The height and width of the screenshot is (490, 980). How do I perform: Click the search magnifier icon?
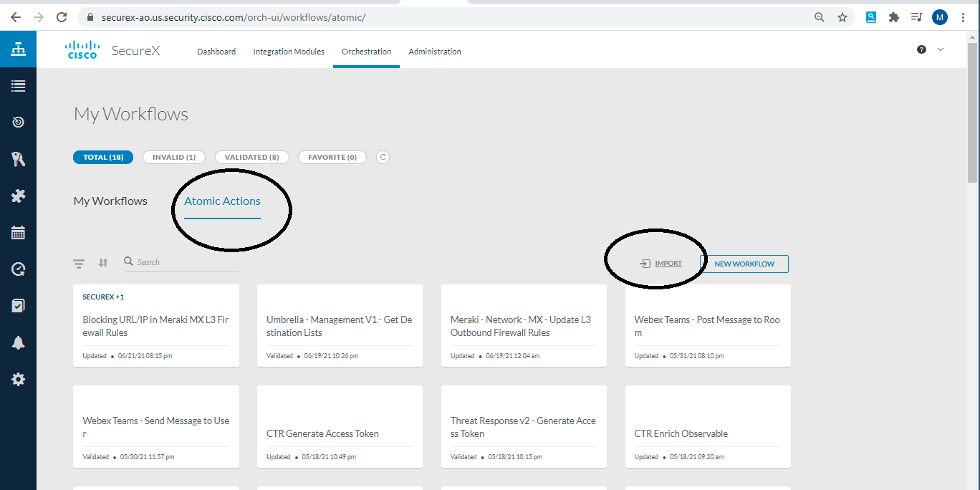[129, 261]
